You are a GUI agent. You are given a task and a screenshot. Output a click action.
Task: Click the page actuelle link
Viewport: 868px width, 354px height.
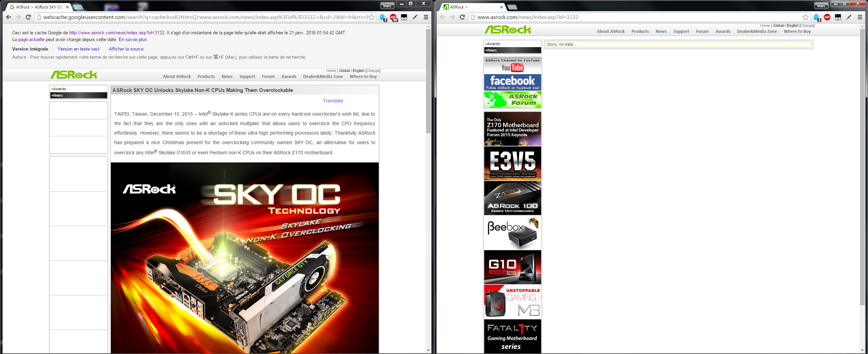click(31, 39)
